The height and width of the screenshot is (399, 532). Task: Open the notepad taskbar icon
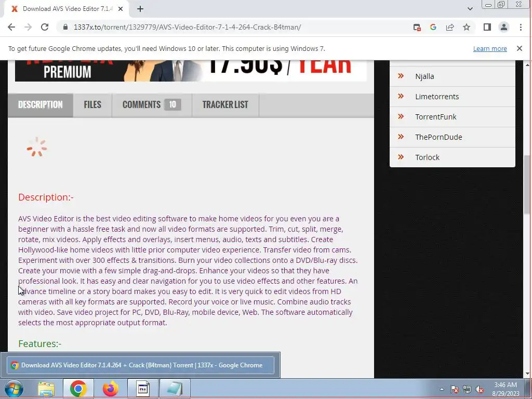pos(175,389)
